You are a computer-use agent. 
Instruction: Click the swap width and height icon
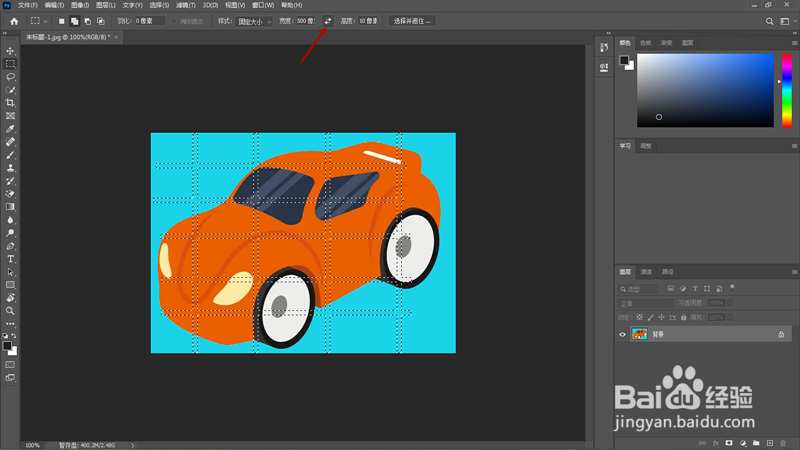point(327,20)
